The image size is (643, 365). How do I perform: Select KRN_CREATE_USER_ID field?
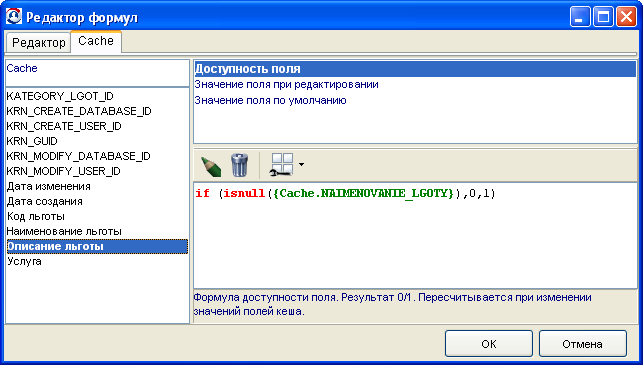97,126
